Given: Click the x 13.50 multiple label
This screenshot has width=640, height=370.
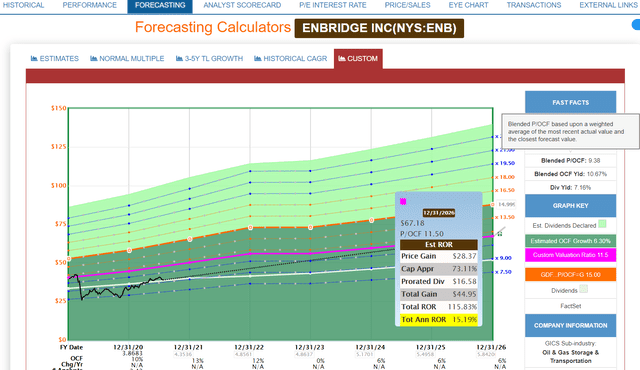Looking at the screenshot, I should [505, 217].
